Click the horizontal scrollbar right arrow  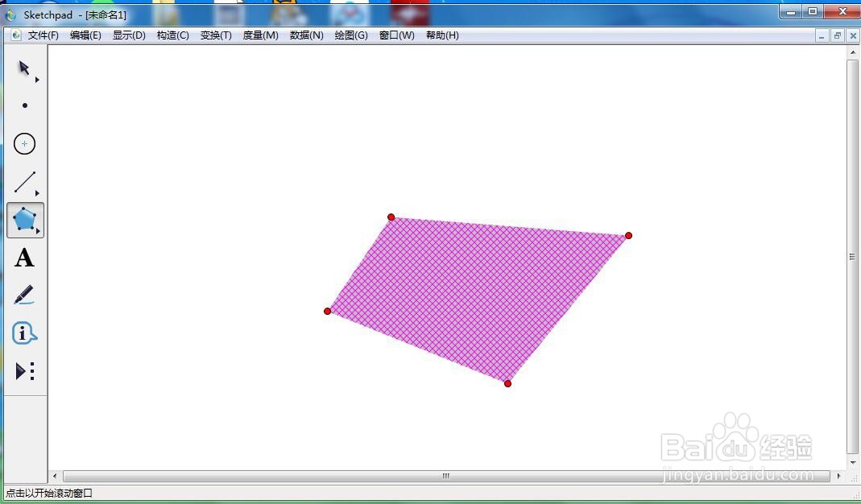coord(838,476)
